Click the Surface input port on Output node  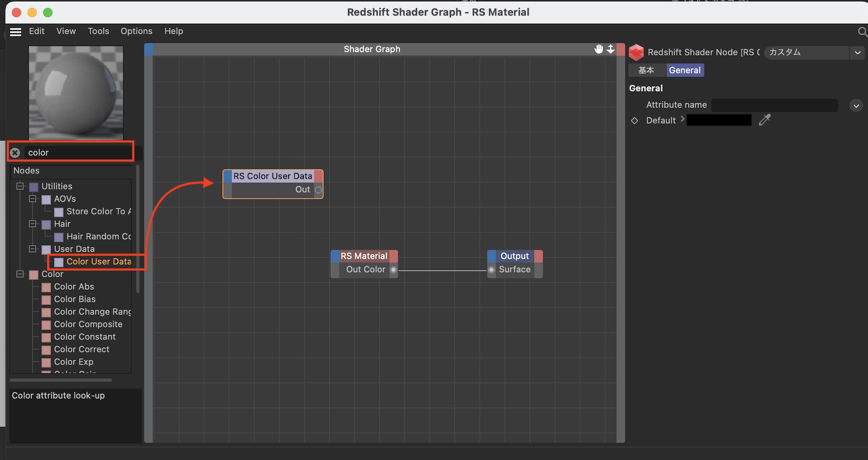tap(491, 270)
